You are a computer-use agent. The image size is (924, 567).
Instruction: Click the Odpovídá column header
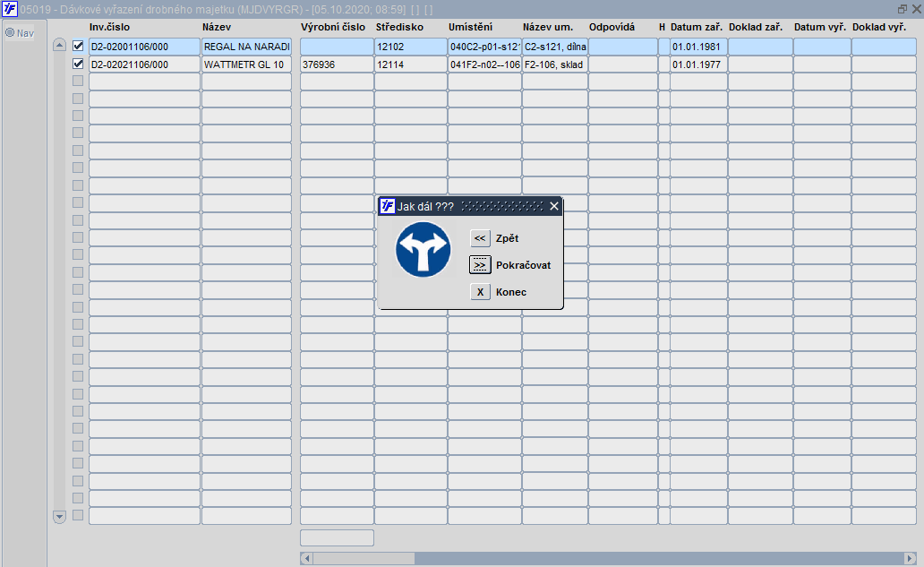point(612,27)
